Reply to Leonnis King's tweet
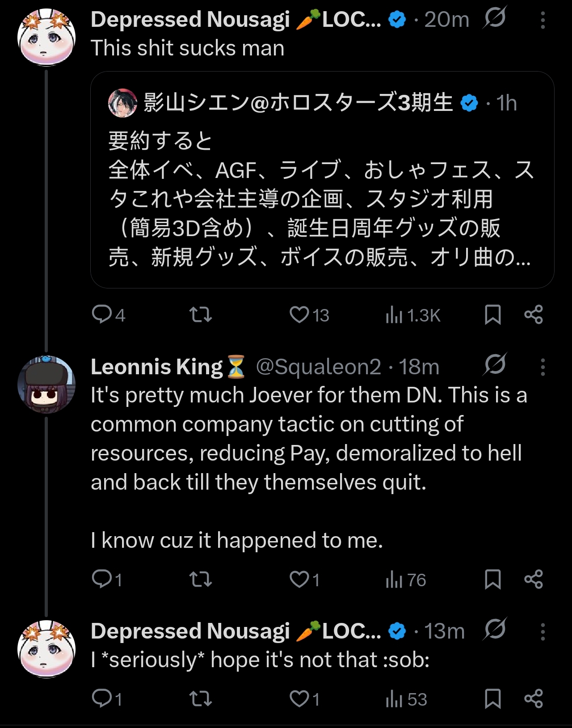Screen dimensions: 572x728 point(102,579)
